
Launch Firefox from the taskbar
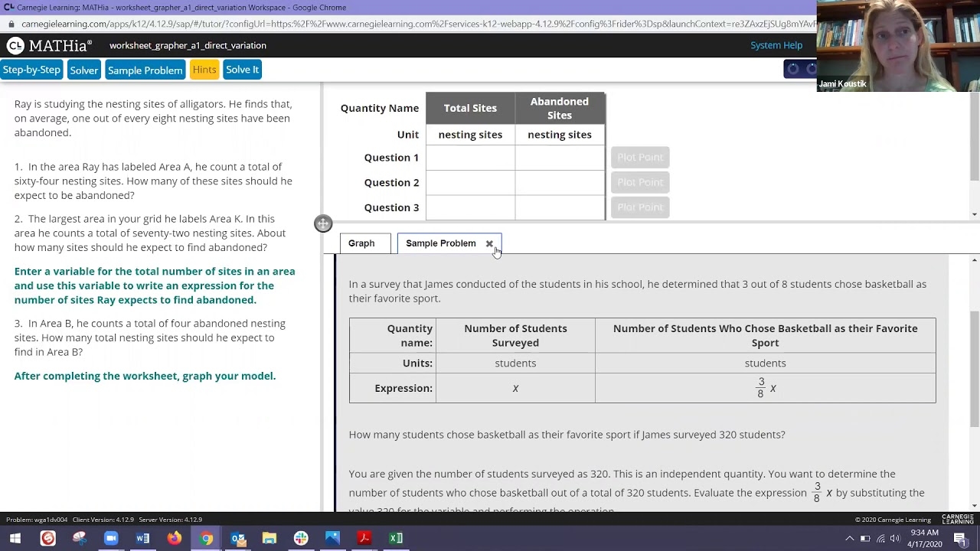[175, 538]
